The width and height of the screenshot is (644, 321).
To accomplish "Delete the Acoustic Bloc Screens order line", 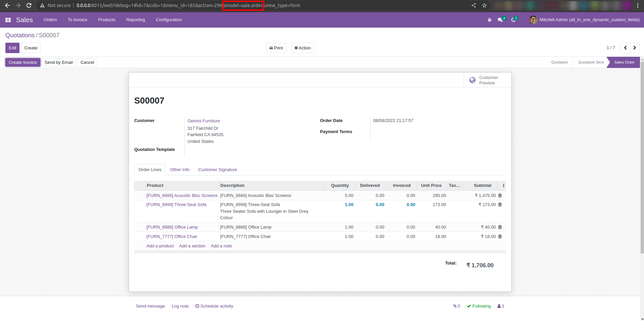I will (500, 196).
